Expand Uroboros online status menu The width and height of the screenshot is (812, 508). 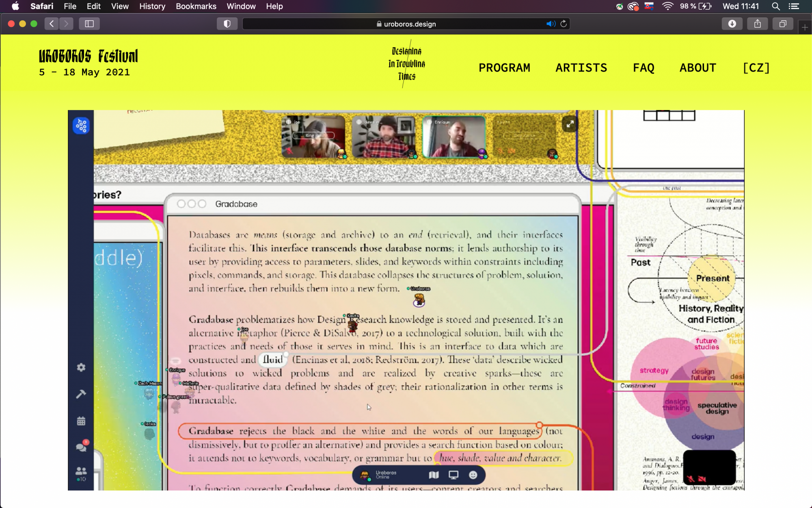pyautogui.click(x=386, y=475)
